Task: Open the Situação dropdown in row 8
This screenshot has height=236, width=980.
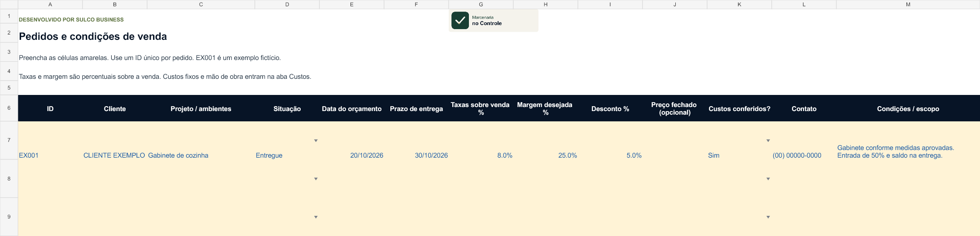Action: (x=316, y=179)
